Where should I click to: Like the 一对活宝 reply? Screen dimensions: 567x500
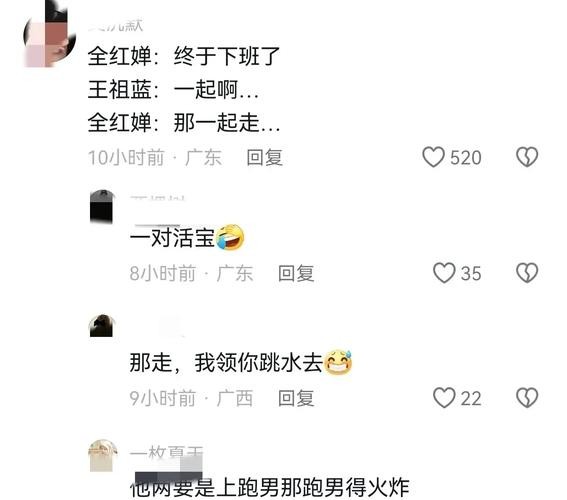click(x=444, y=273)
